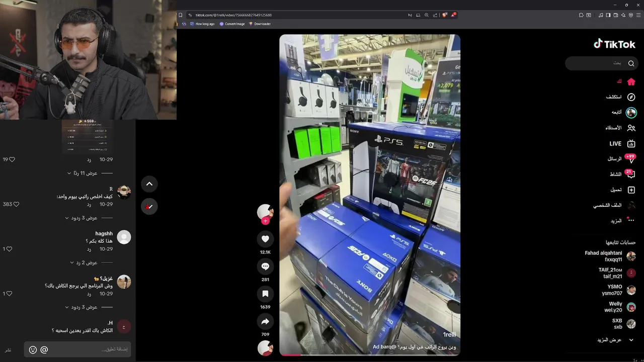
Task: Expand 2 replies under hagshh's comment
Action: click(84, 262)
